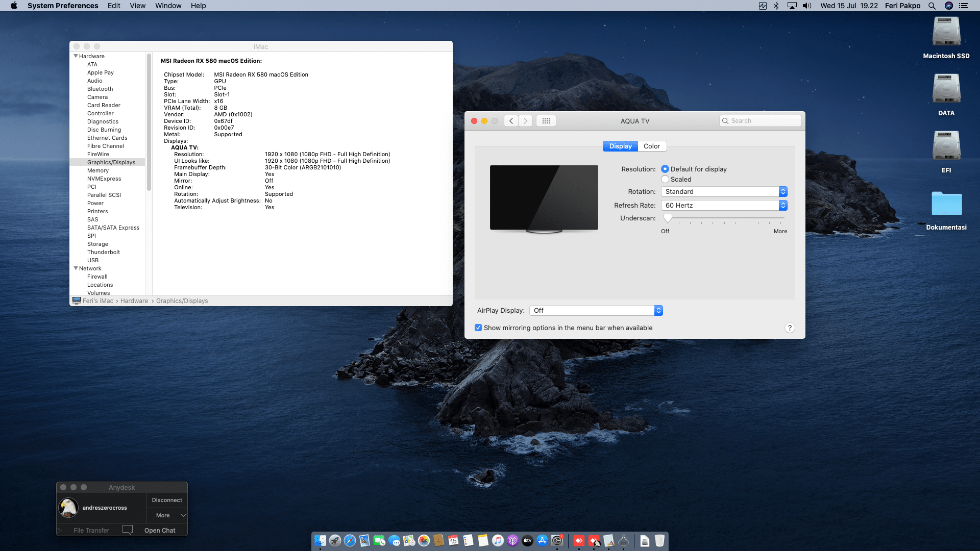Open System Preferences gear in dock

[x=557, y=541]
